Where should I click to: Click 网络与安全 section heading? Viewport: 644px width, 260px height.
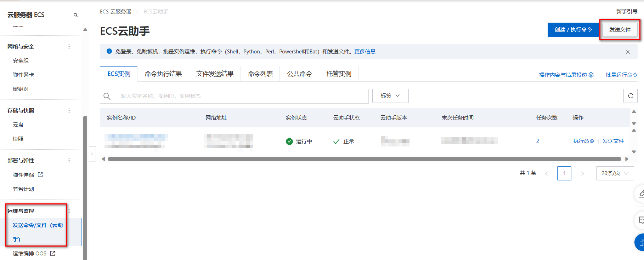[21, 46]
